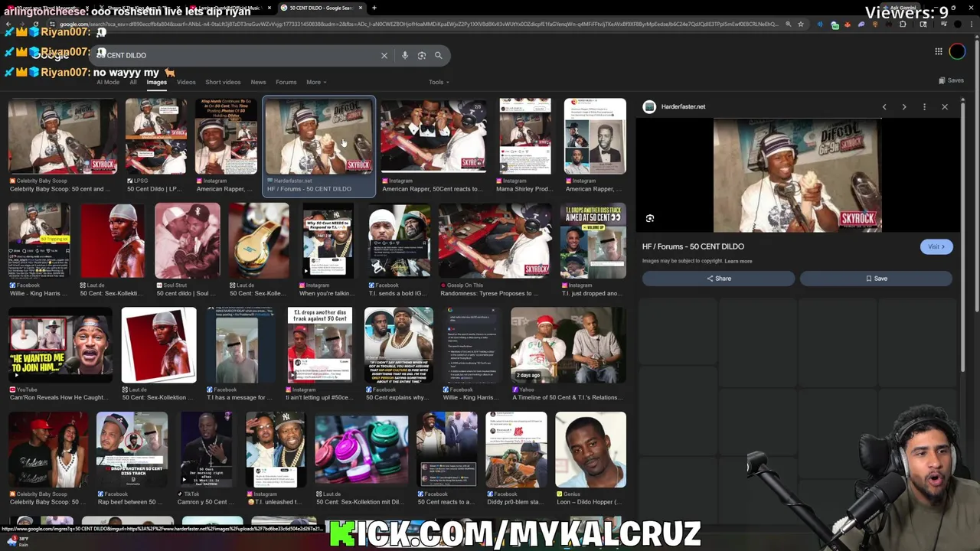Open Yahoo 'A Timeline of 50 Cent & T.I.' thumbnail
Viewport: 980px width, 551px height.
tap(567, 345)
